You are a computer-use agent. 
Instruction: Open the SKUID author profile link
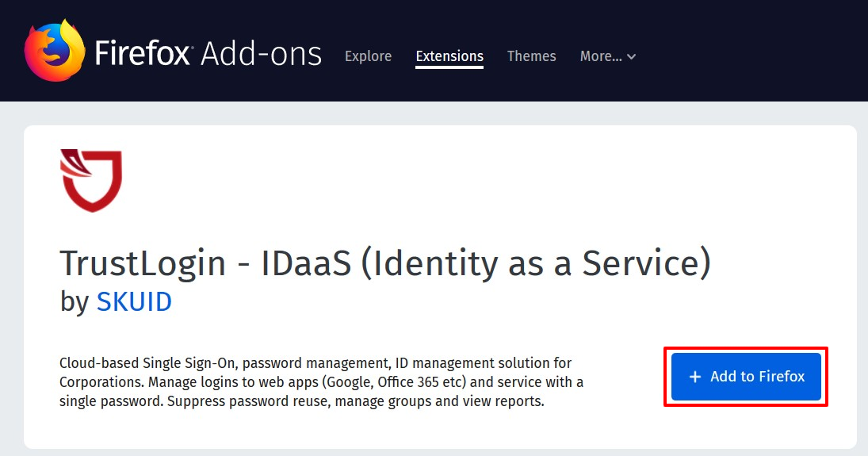click(x=135, y=302)
